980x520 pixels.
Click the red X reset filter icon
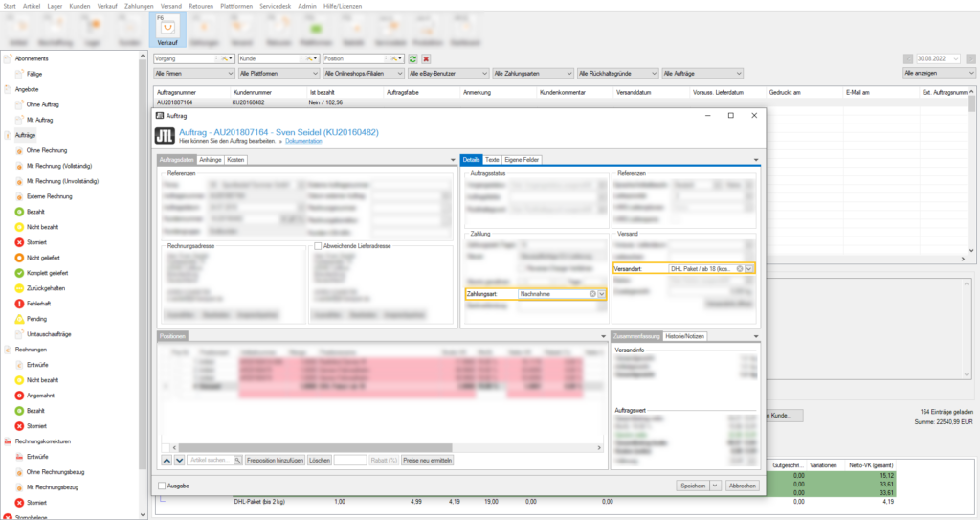click(426, 58)
